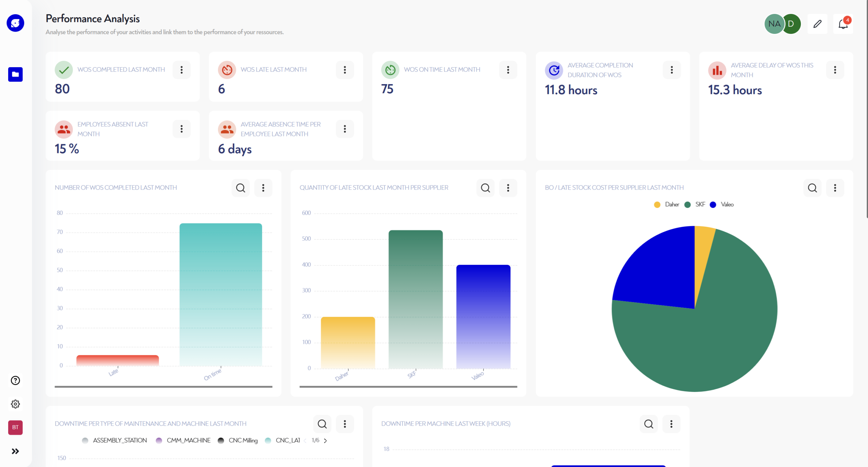Click the NA user avatar
The height and width of the screenshot is (467, 868).
point(774,24)
